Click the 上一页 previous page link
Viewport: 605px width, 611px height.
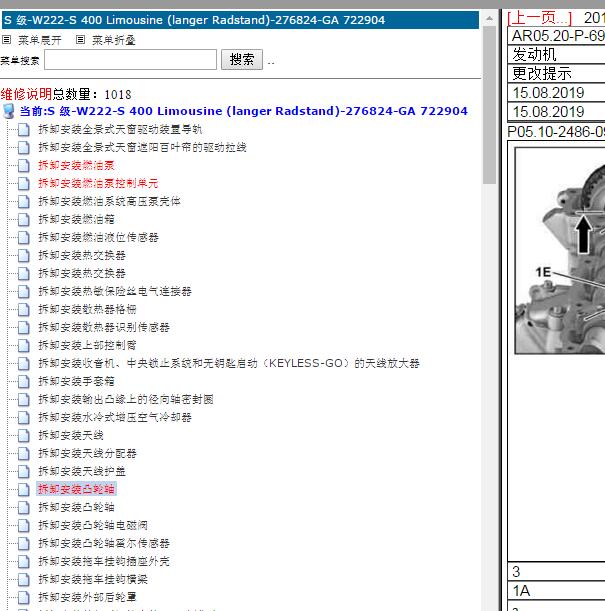click(540, 18)
